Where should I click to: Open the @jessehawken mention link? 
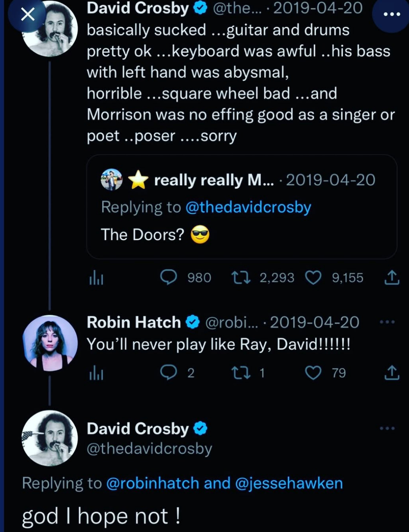(x=289, y=483)
